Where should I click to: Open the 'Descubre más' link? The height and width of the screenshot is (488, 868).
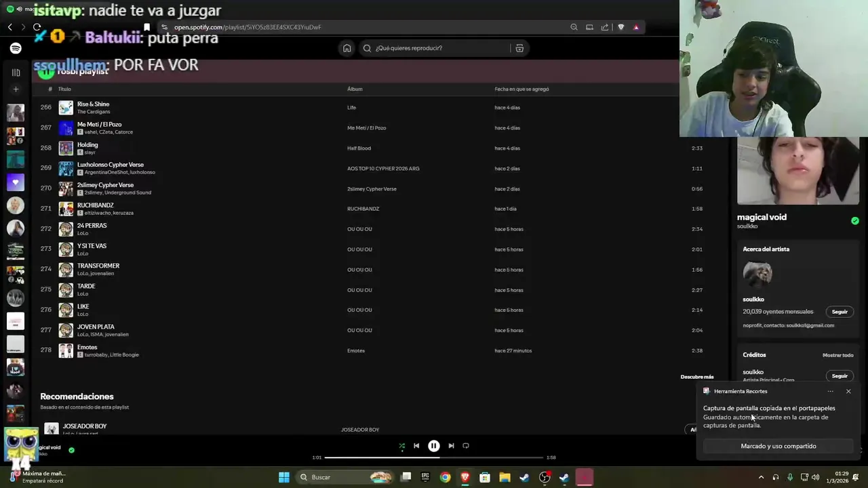click(x=697, y=377)
